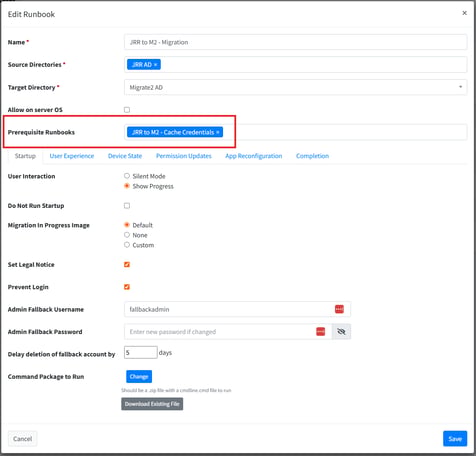Open Prerequisite Runbooks selection field
This screenshot has height=456, width=476.
[296, 132]
